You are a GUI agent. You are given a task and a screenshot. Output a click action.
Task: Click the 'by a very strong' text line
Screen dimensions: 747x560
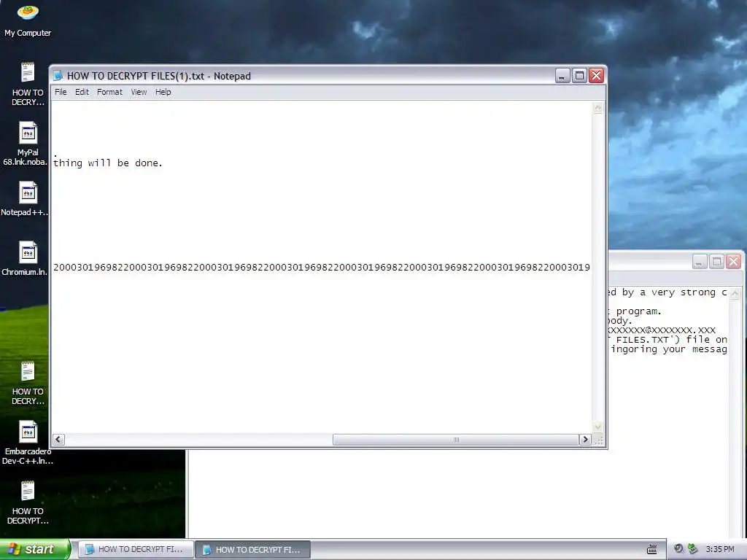667,292
